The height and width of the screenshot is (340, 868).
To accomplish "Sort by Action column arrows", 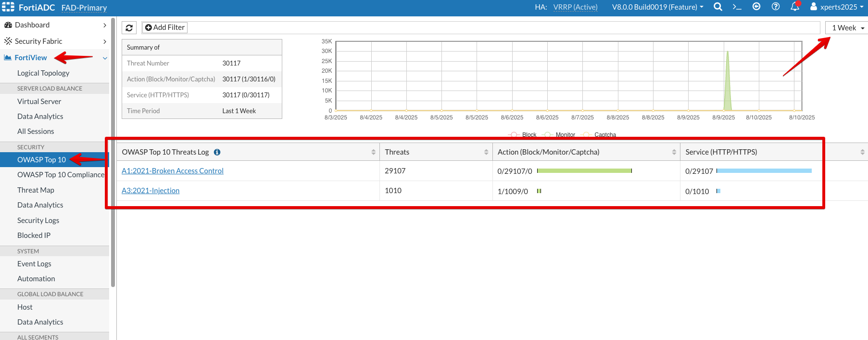I will [674, 152].
